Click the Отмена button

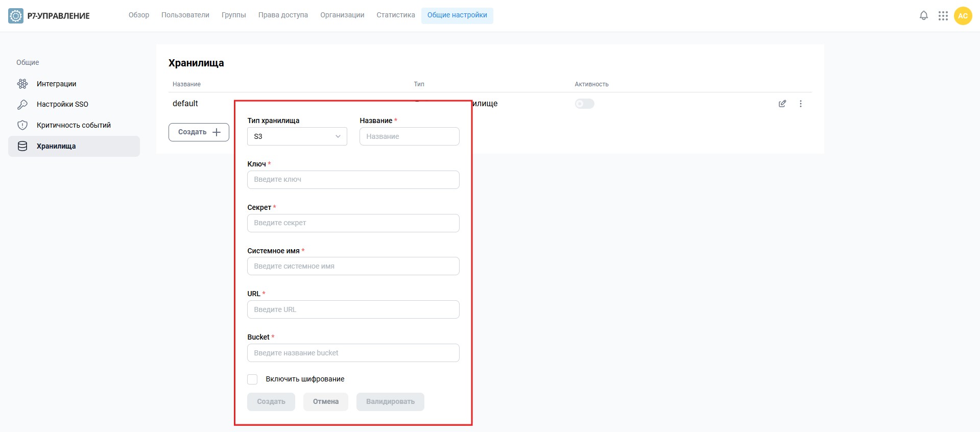326,402
